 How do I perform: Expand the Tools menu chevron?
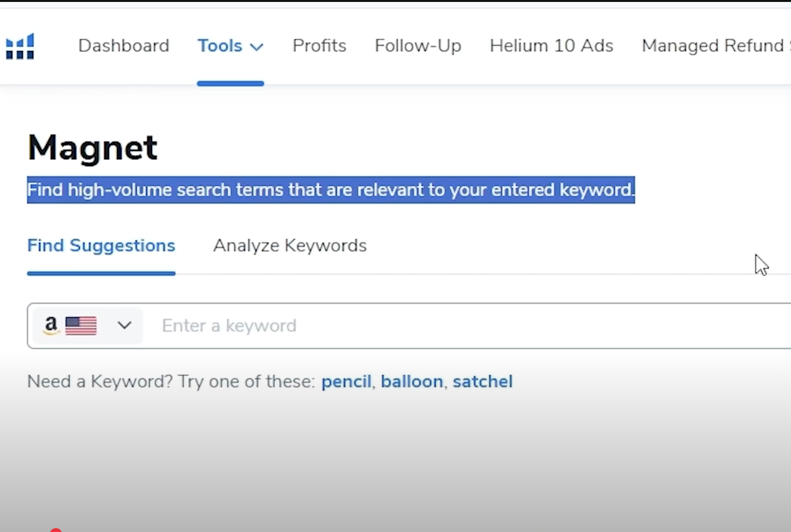click(x=256, y=46)
